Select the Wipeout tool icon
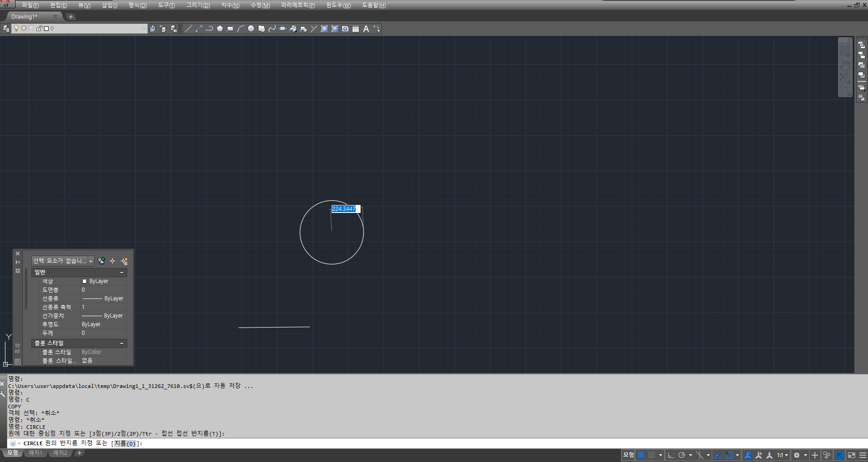 pyautogui.click(x=345, y=29)
